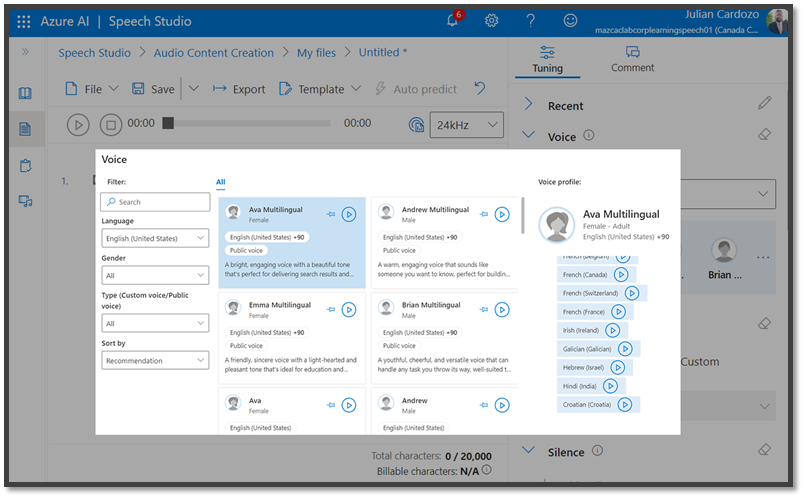The width and height of the screenshot is (804, 498).
Task: Open the Sort by Recommendation dropdown
Action: coord(155,360)
